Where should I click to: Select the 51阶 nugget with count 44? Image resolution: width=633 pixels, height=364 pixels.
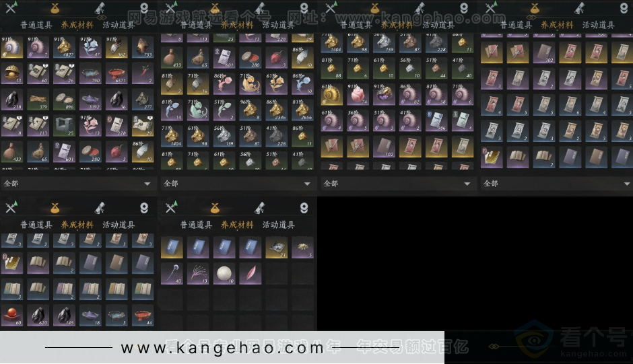coord(436,68)
